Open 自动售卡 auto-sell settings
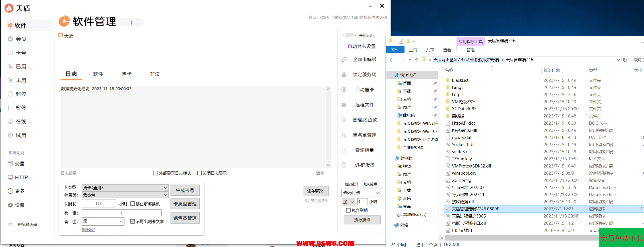This screenshot has width=644, height=247. 364,90
